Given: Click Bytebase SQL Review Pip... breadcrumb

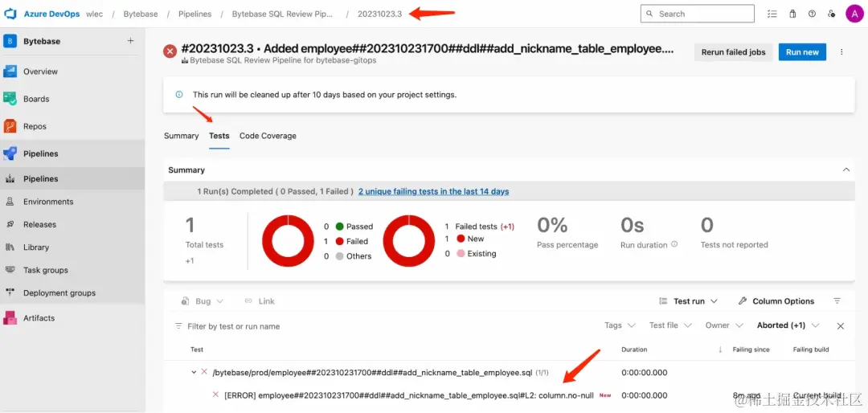Looking at the screenshot, I should coord(283,14).
